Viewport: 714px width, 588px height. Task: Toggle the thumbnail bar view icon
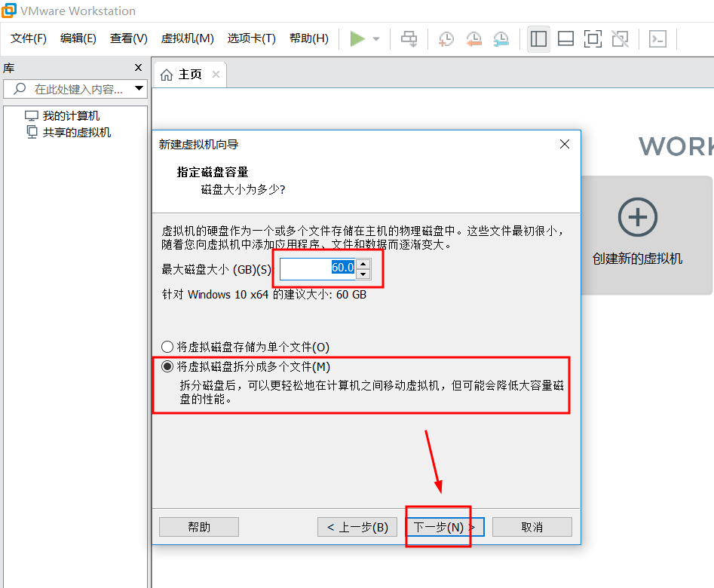pos(565,38)
